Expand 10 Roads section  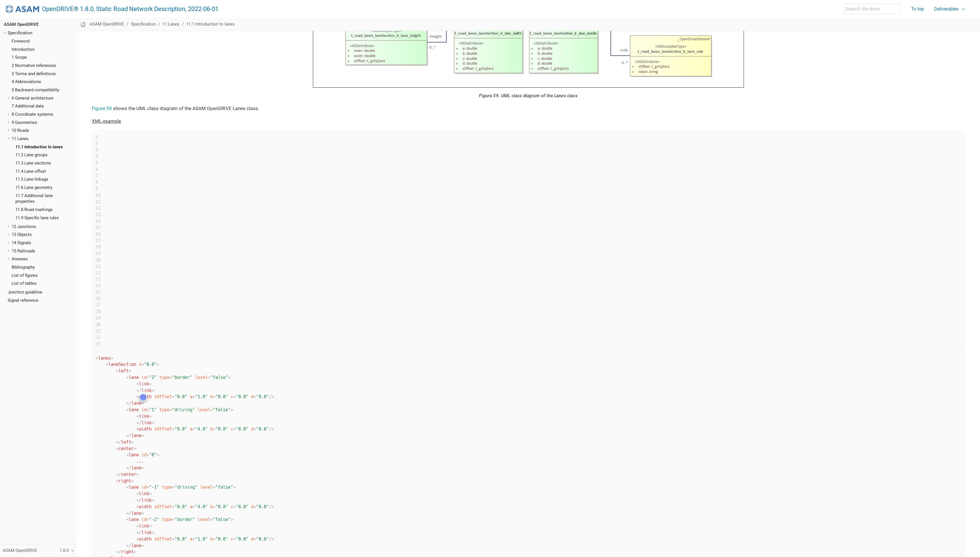pyautogui.click(x=9, y=130)
